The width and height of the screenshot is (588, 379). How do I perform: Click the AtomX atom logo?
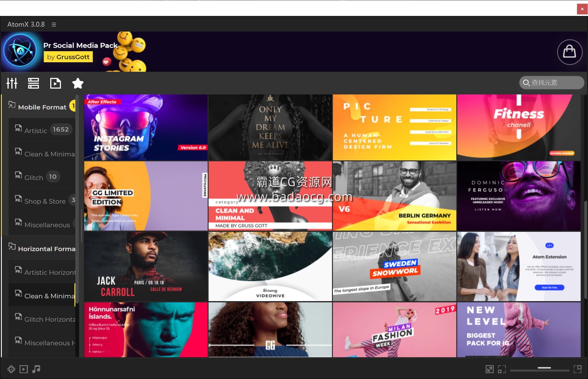(21, 51)
